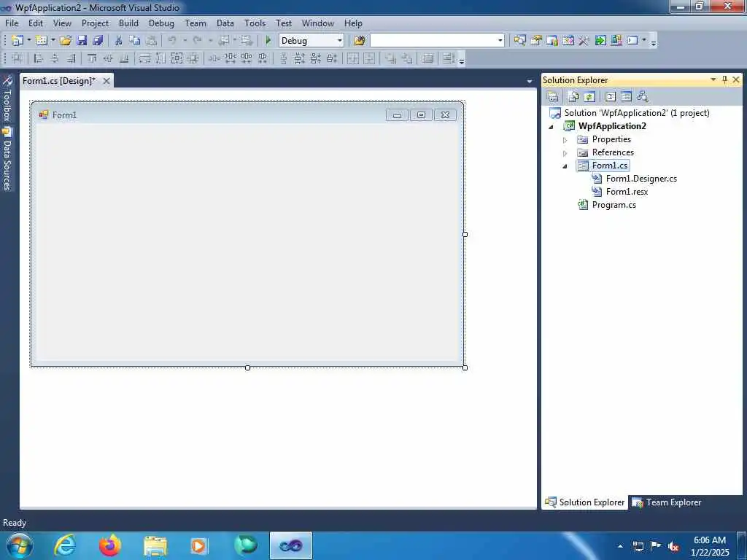Click inside the Find text combo box
Image resolution: width=747 pixels, height=560 pixels.
(x=433, y=41)
